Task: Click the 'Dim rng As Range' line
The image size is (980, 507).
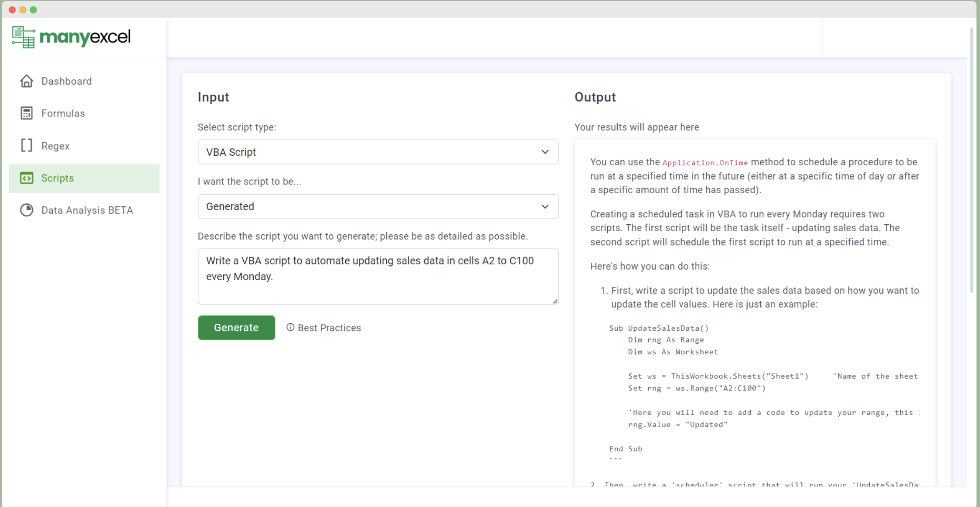Action: click(x=666, y=340)
